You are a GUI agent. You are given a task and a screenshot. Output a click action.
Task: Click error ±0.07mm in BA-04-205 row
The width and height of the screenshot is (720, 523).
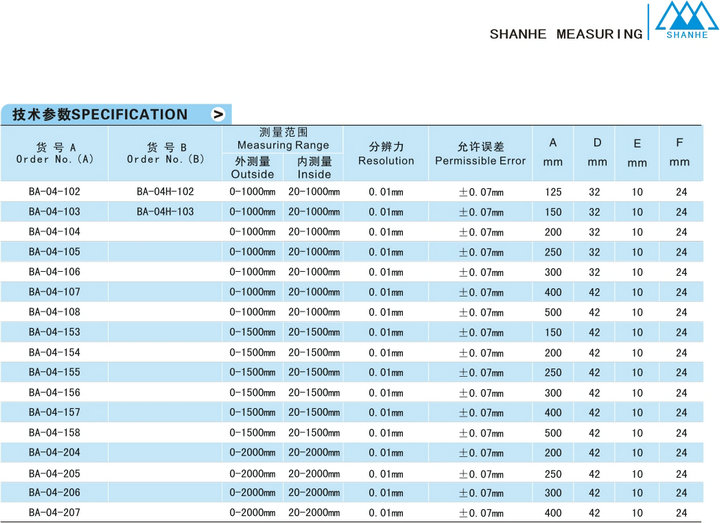(x=481, y=474)
